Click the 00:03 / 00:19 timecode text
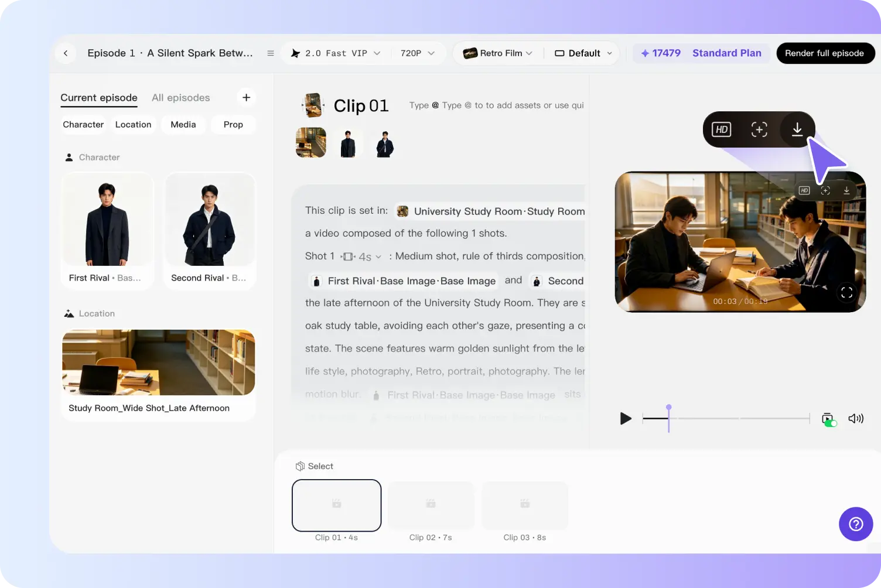This screenshot has height=588, width=881. tap(740, 301)
